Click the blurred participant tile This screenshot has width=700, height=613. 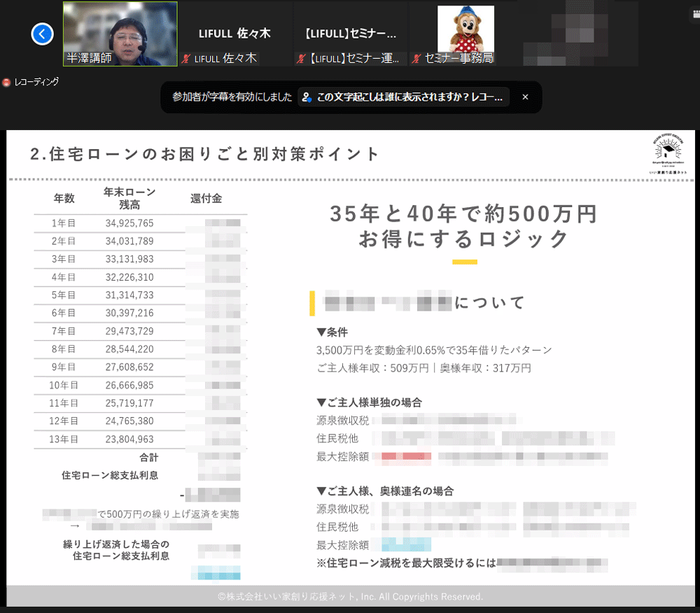click(581, 34)
